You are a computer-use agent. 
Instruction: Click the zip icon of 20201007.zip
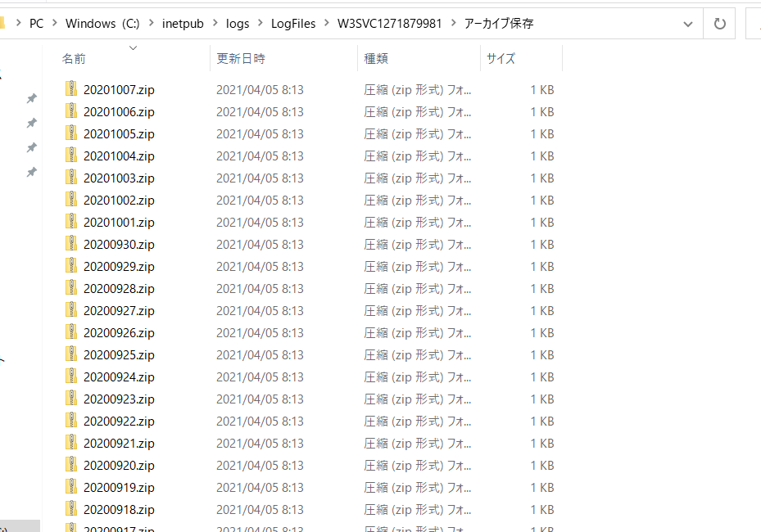[x=71, y=88]
